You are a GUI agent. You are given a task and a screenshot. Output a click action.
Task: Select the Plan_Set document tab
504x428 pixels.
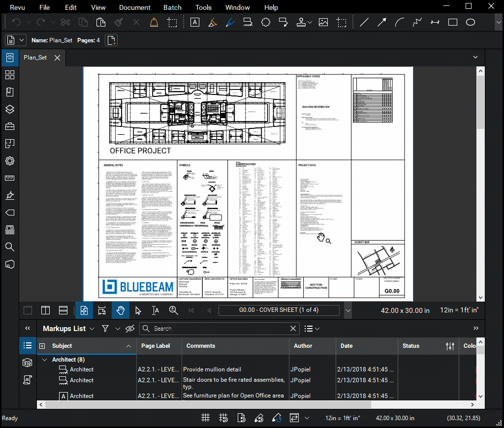(34, 58)
